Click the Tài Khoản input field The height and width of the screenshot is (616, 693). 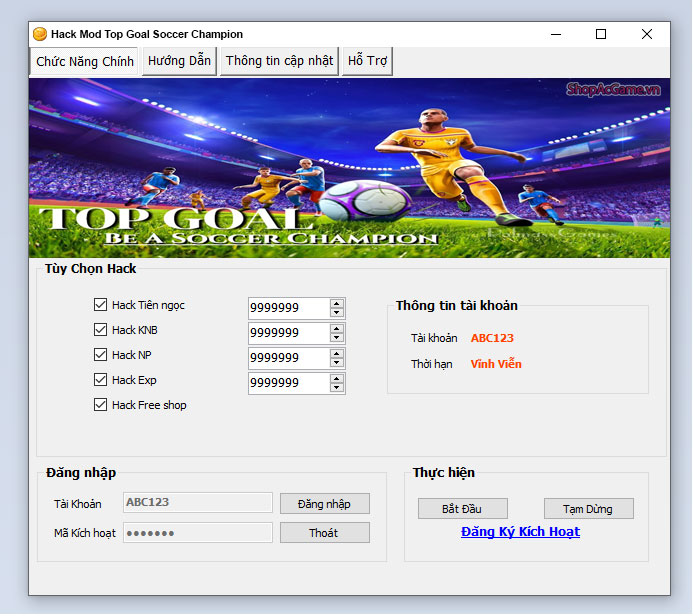[x=198, y=502]
